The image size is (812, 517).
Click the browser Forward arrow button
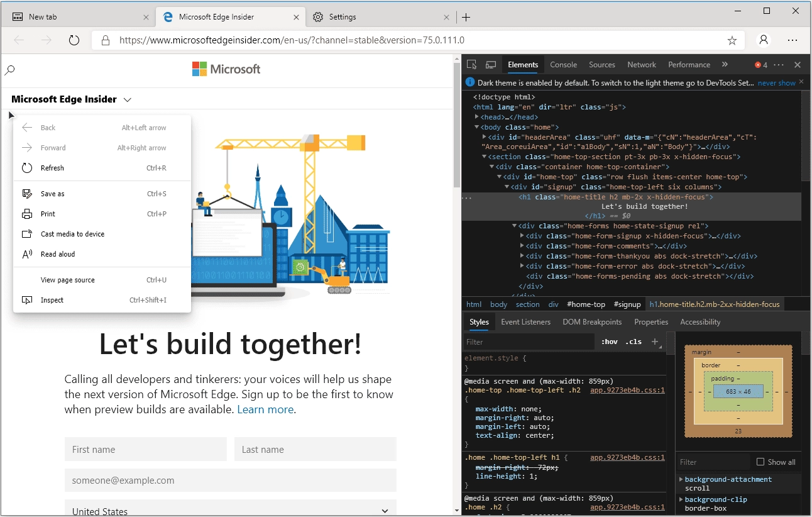[x=47, y=40]
